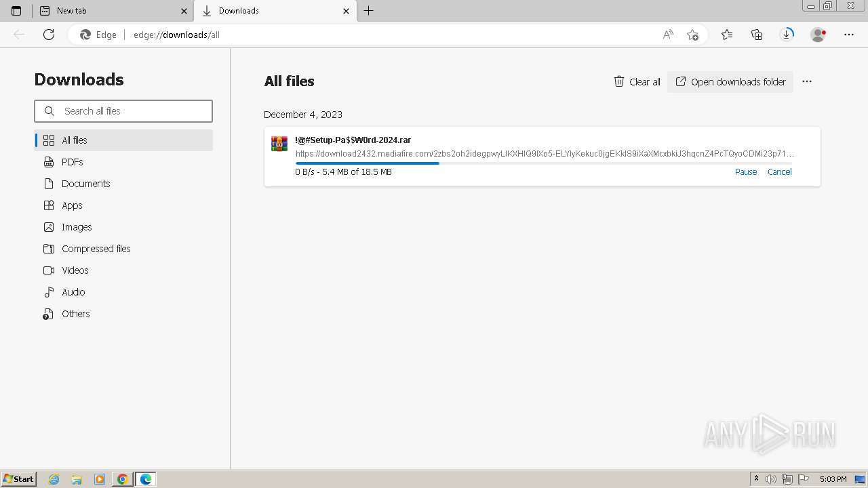Click the December 4, 2023 date label

click(303, 115)
